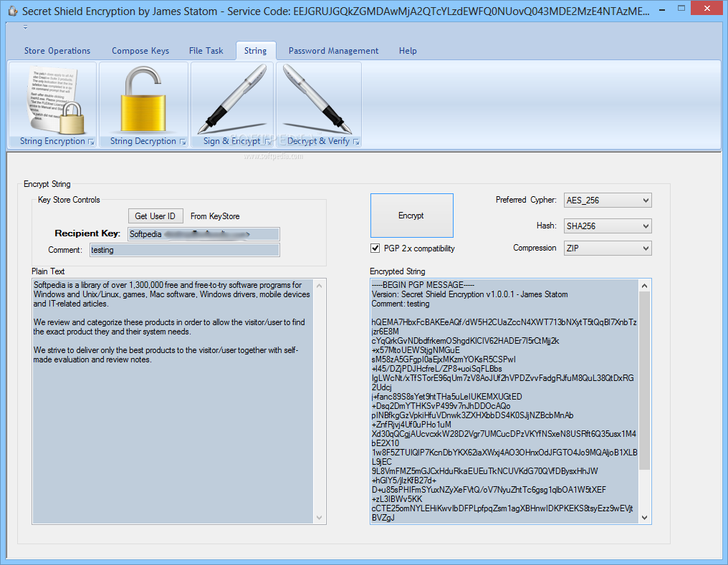Click the Get User ID button
Viewport: 728px width, 565px height.
coord(155,216)
